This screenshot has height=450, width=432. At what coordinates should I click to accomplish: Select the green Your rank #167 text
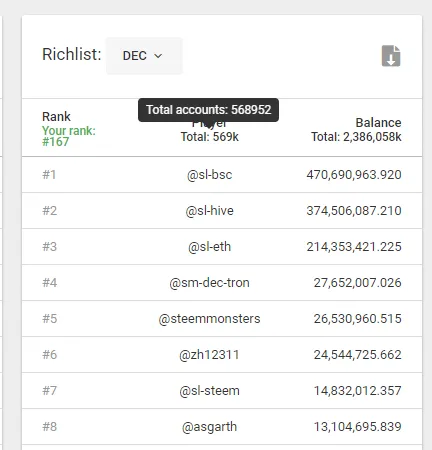click(x=69, y=136)
